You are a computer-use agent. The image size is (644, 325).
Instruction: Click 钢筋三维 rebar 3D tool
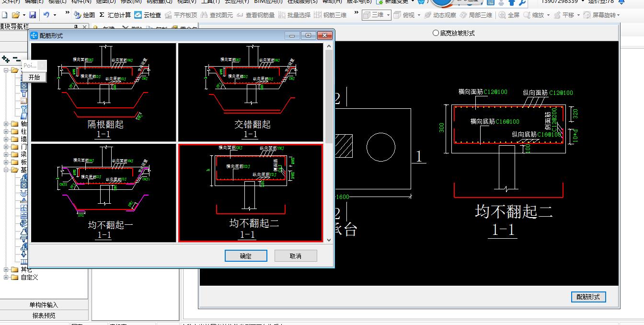coord(330,15)
